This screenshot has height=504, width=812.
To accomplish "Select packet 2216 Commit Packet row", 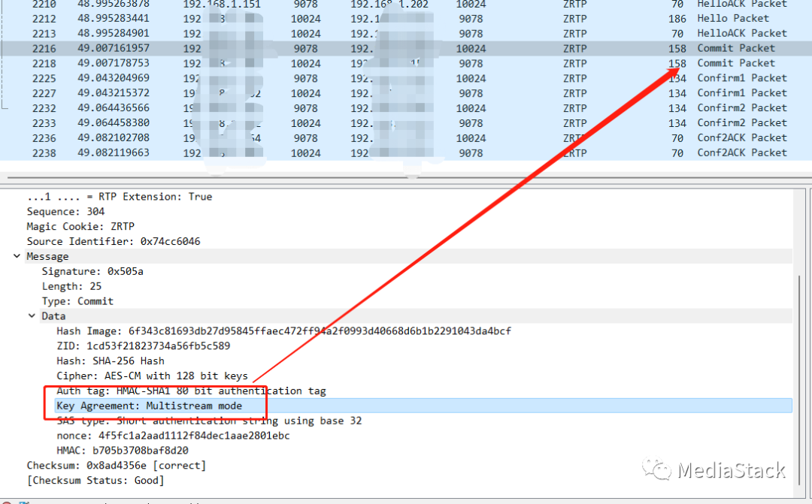I will (x=406, y=48).
